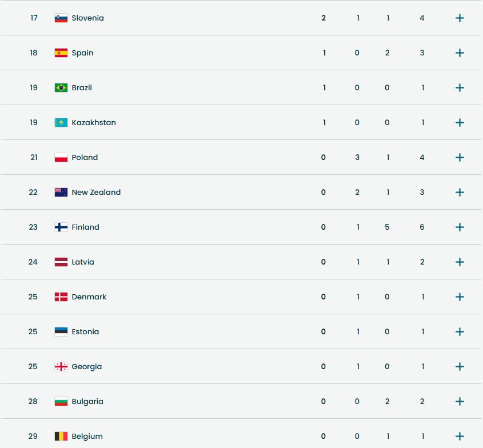Expand the Finland row details

pos(460,227)
